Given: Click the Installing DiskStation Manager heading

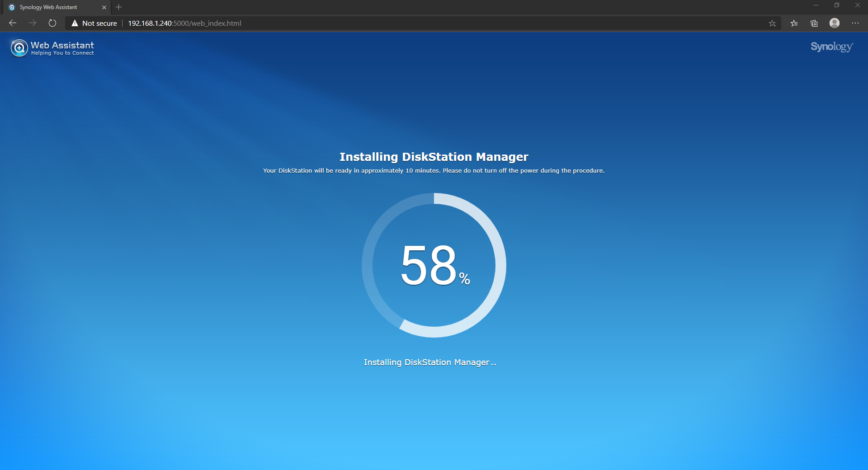Looking at the screenshot, I should point(434,157).
